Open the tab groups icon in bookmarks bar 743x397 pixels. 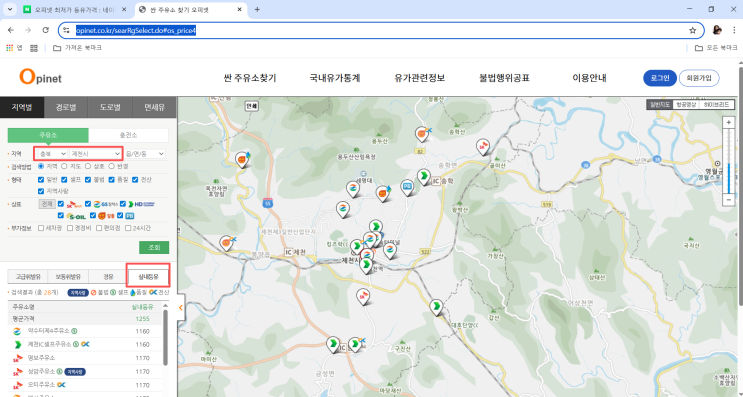pyautogui.click(x=34, y=48)
